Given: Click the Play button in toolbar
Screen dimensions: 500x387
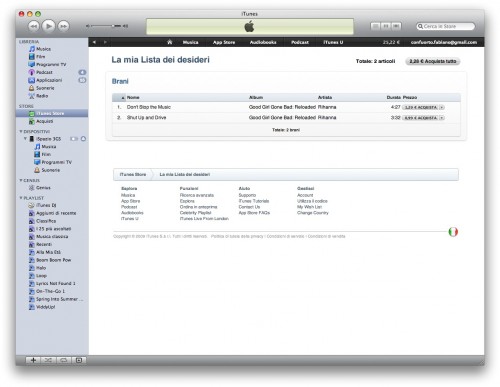Looking at the screenshot, I should tap(49, 26).
